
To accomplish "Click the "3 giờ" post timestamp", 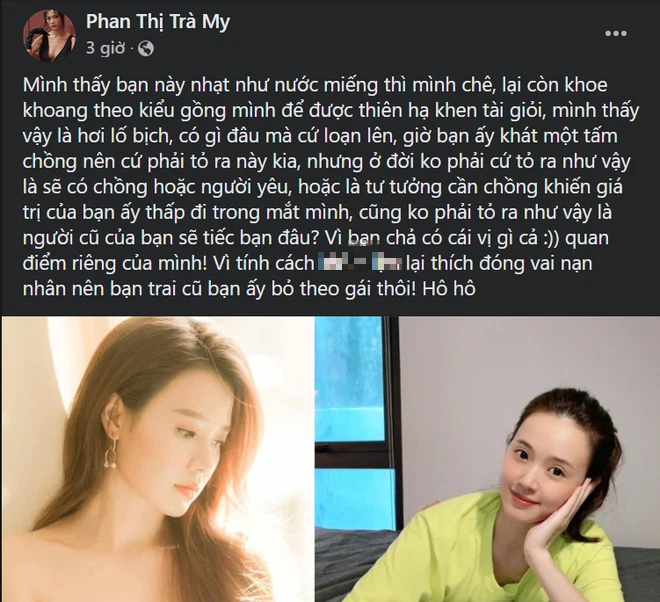I will click(105, 48).
